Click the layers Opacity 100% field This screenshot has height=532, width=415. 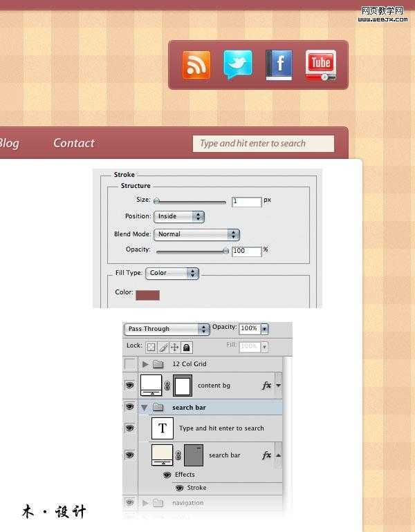click(250, 328)
